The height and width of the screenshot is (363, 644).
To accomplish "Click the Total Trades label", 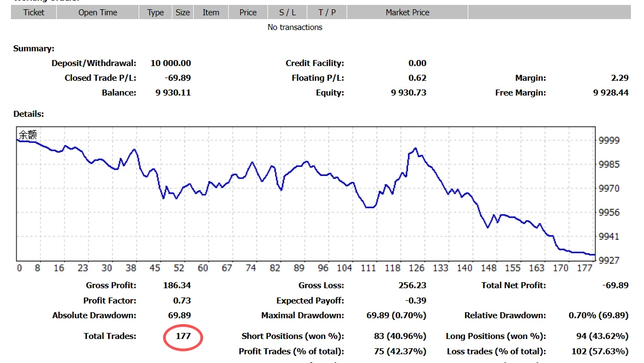I will (x=110, y=336).
